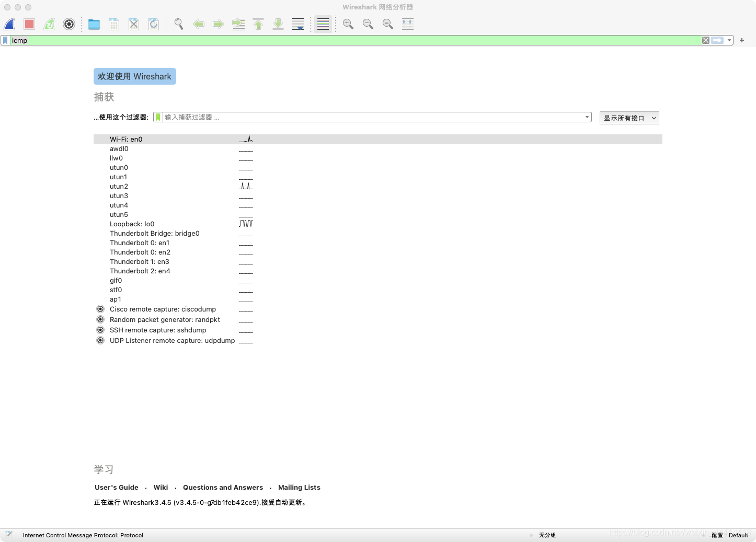The height and width of the screenshot is (542, 756).
Task: Toggle packet list colorization icon
Action: [323, 24]
